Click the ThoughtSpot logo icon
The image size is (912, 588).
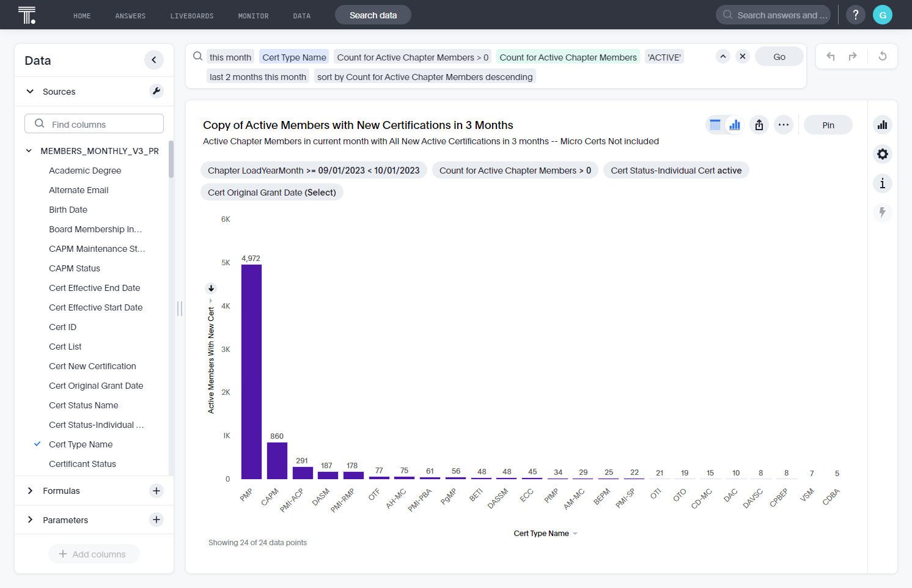pos(27,15)
